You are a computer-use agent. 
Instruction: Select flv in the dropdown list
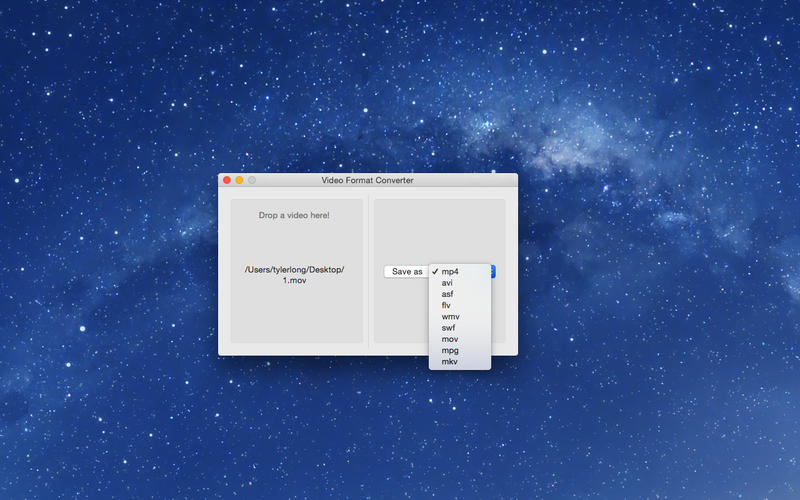tap(446, 305)
